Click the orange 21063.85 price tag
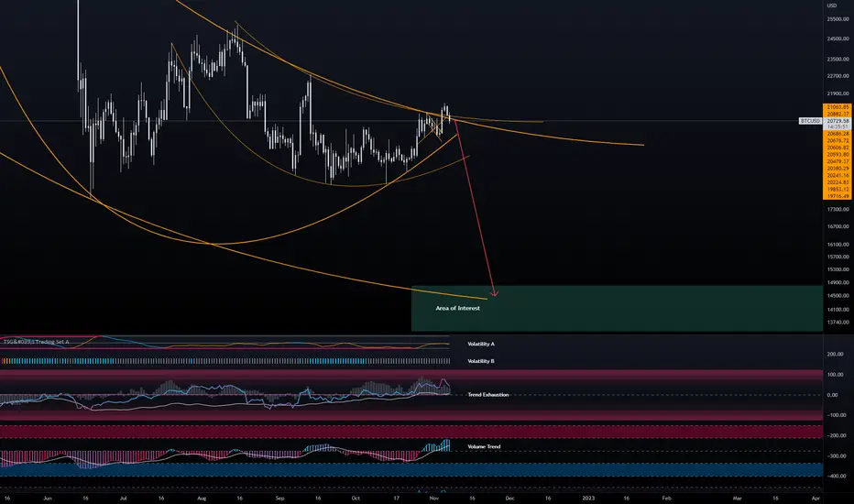The height and width of the screenshot is (504, 854). [838, 107]
